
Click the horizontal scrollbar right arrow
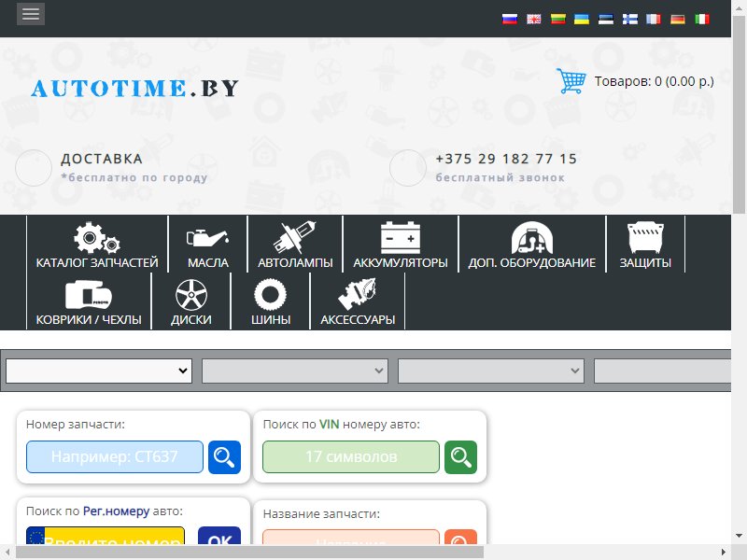(x=723, y=553)
